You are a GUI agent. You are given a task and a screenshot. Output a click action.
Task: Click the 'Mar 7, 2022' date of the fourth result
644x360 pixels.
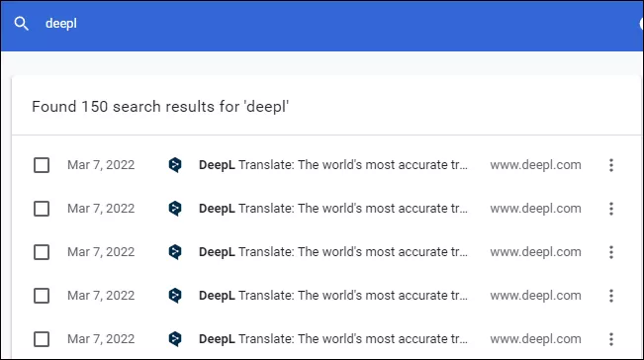tap(101, 296)
